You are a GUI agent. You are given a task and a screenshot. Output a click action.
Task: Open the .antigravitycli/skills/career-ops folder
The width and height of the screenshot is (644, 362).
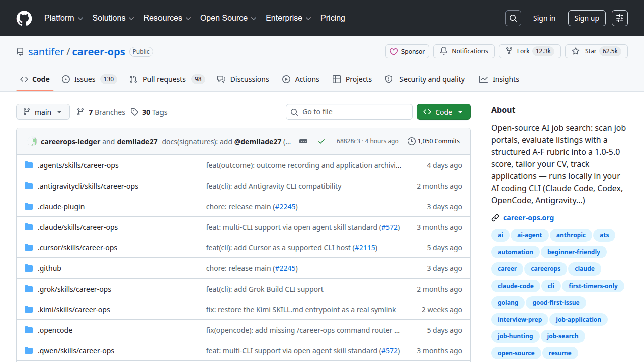(x=88, y=186)
